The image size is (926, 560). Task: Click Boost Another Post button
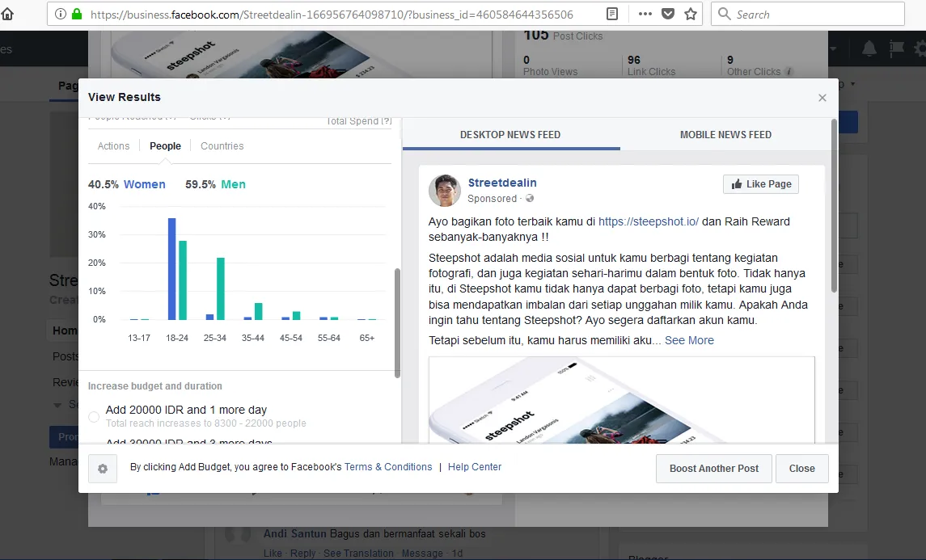click(x=713, y=469)
